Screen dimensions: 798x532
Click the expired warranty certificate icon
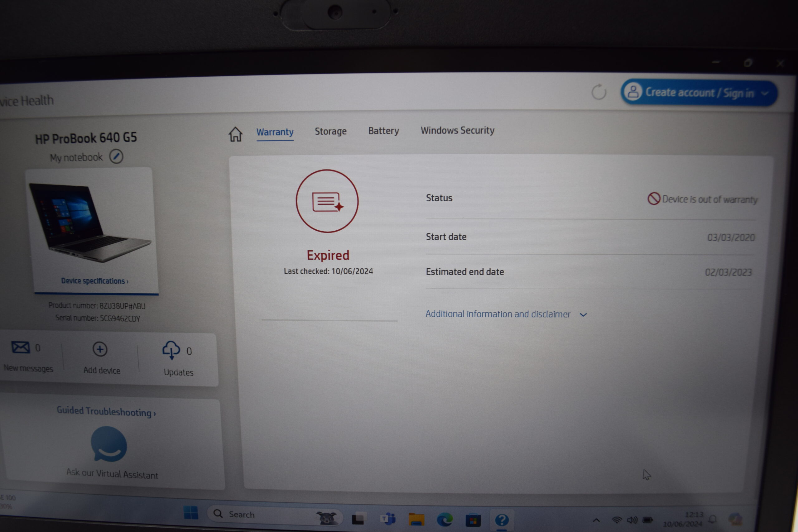click(x=327, y=201)
